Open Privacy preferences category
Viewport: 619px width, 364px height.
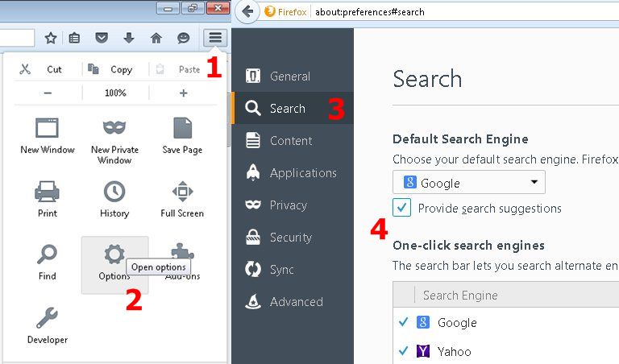292,205
